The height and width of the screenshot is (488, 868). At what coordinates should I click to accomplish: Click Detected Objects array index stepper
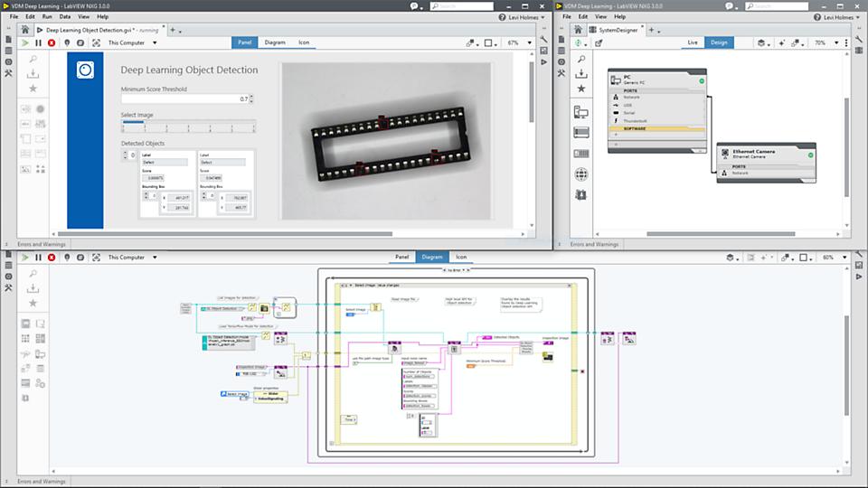coord(125,155)
